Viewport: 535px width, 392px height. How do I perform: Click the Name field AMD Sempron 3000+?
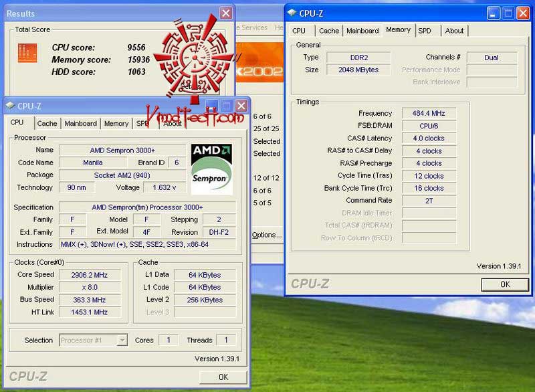122,151
